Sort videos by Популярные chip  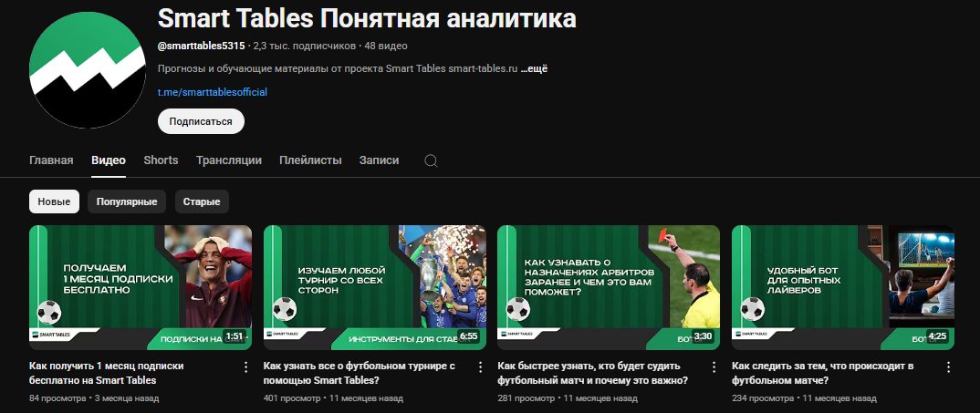127,201
